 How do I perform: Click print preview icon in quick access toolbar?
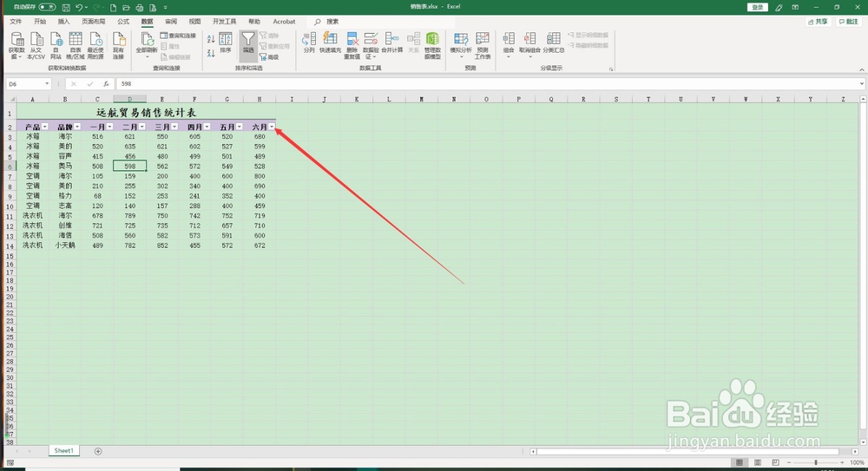pyautogui.click(x=140, y=7)
